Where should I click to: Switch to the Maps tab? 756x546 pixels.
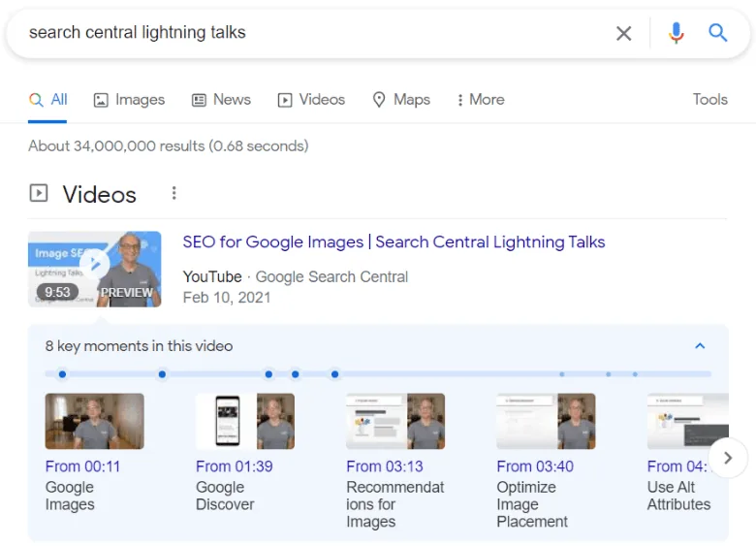401,99
